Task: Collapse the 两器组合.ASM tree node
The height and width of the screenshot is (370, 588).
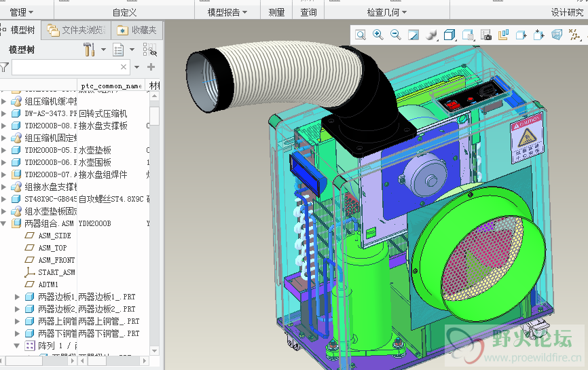Action: click(4, 223)
